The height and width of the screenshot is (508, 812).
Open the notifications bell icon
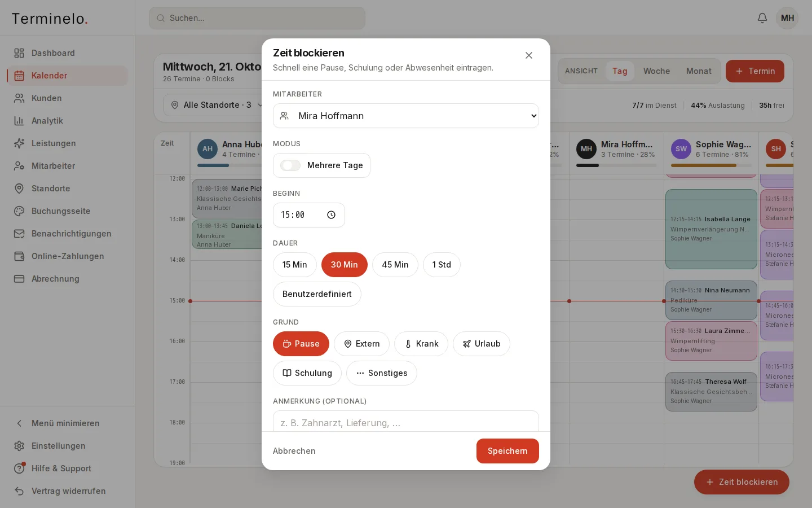coord(762,18)
